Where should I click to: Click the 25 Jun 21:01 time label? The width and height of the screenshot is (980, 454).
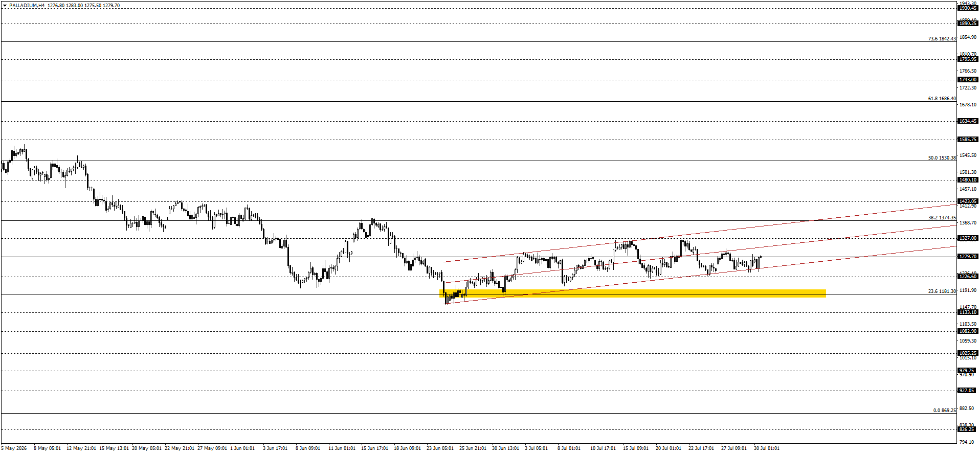pyautogui.click(x=473, y=448)
